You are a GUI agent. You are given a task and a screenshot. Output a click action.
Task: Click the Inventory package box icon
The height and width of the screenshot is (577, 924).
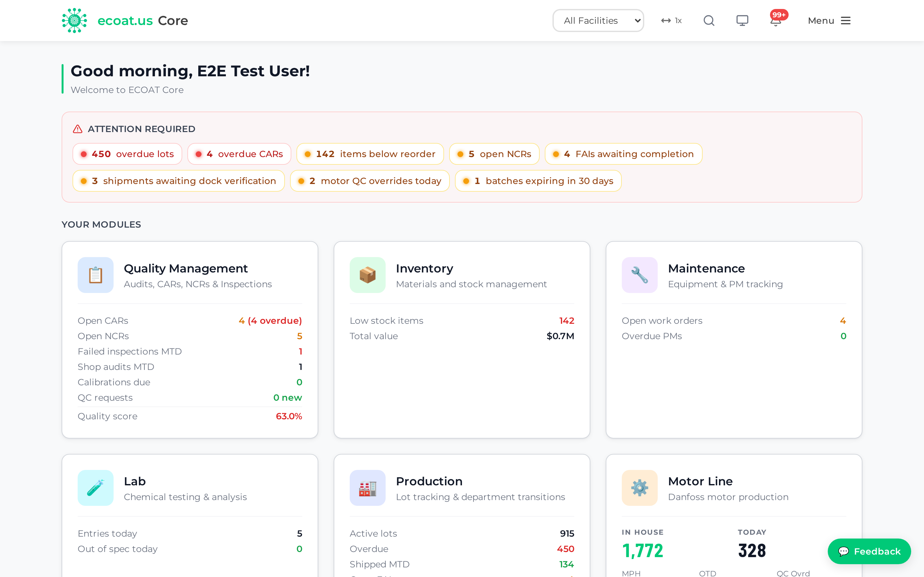(367, 275)
